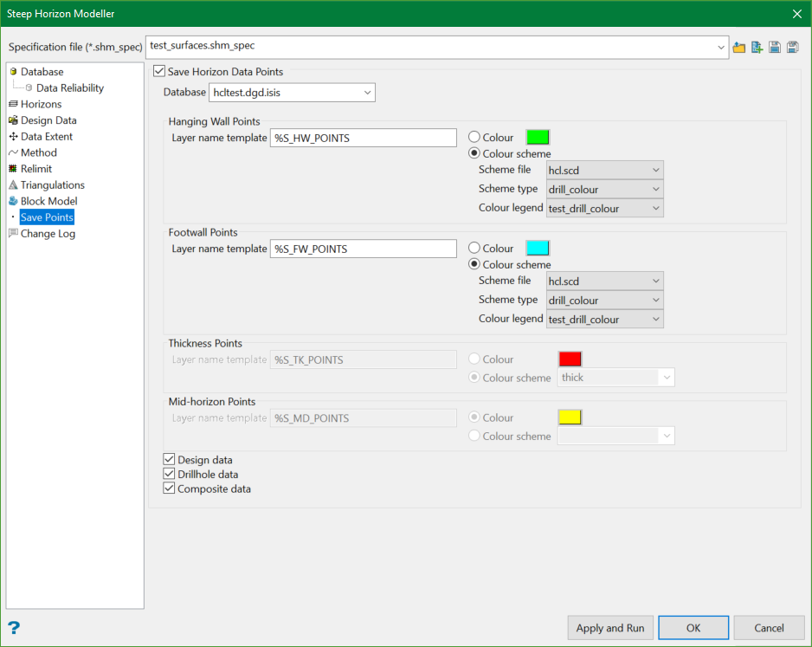This screenshot has width=812, height=647.
Task: Pick the green Hanging Wall colour swatch
Action: [x=538, y=137]
